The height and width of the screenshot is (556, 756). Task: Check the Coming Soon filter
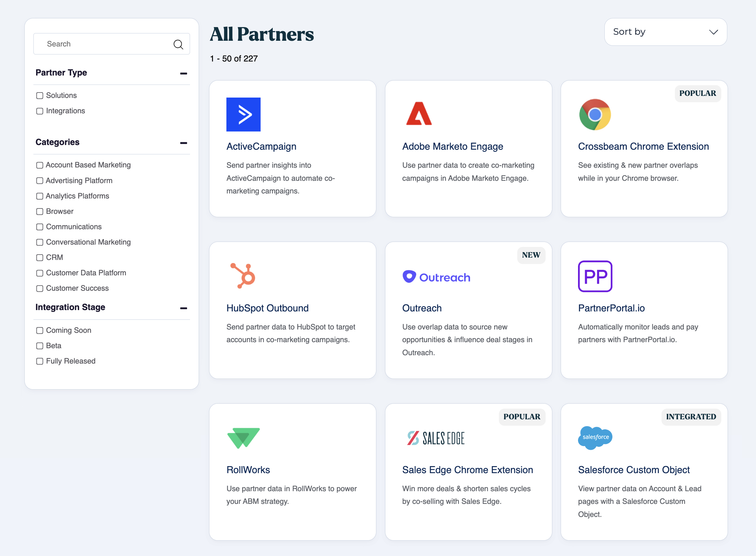pos(40,330)
